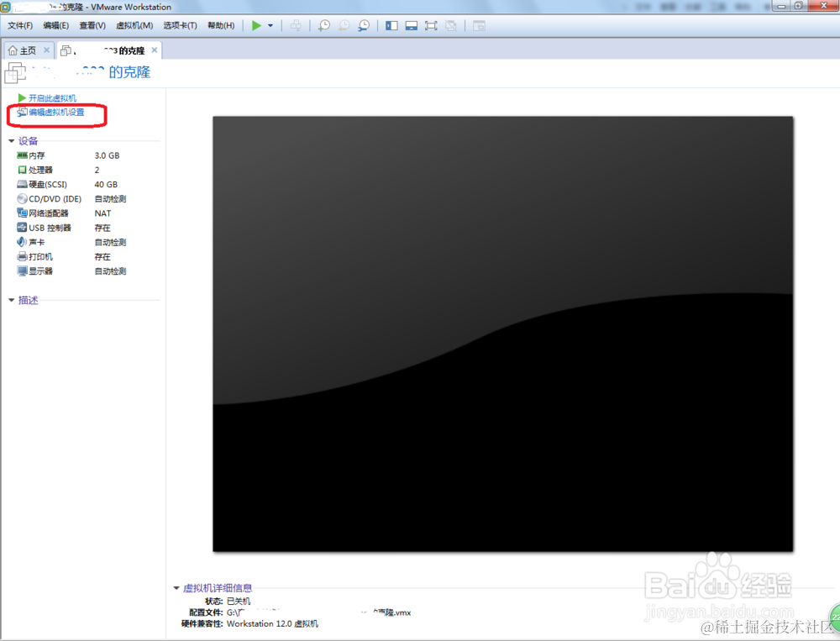Click the revert snapshot toolbar icon
Viewport: 840px width, 641px height.
[344, 25]
